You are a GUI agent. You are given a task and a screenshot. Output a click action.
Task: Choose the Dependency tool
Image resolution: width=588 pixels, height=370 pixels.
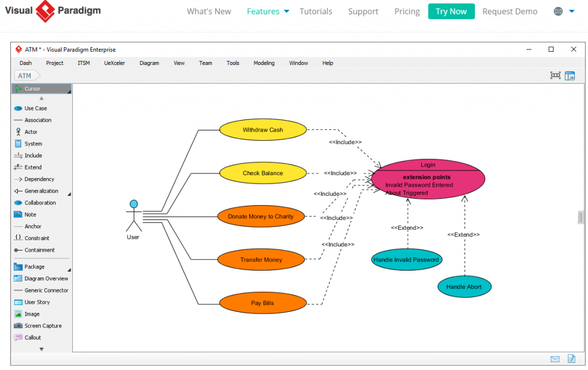click(34, 179)
